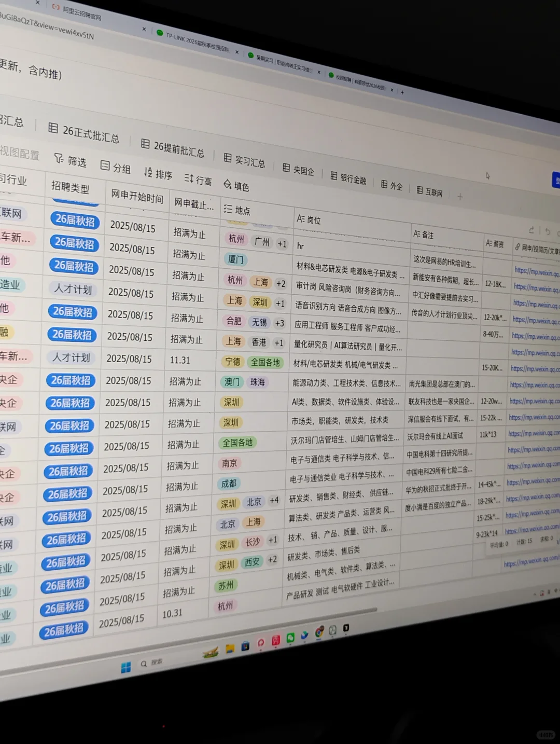Close the TP-LINK 2026届秋季校园招聘 tab
This screenshot has width=560, height=744.
(237, 52)
